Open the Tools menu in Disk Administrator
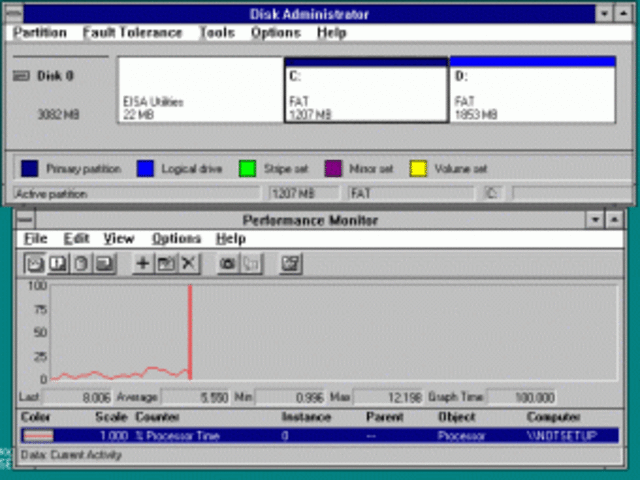 pyautogui.click(x=217, y=33)
